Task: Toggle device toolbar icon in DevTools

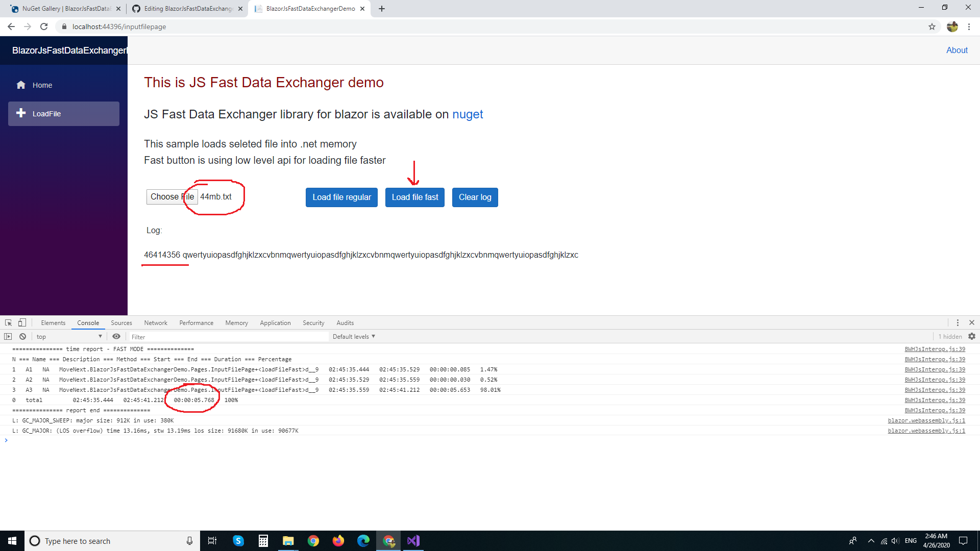Action: coord(22,323)
